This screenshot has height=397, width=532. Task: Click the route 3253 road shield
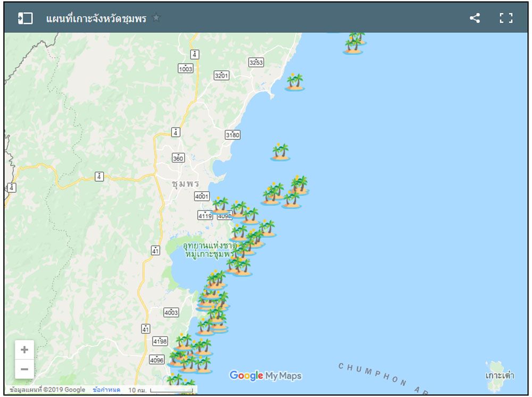(x=256, y=63)
